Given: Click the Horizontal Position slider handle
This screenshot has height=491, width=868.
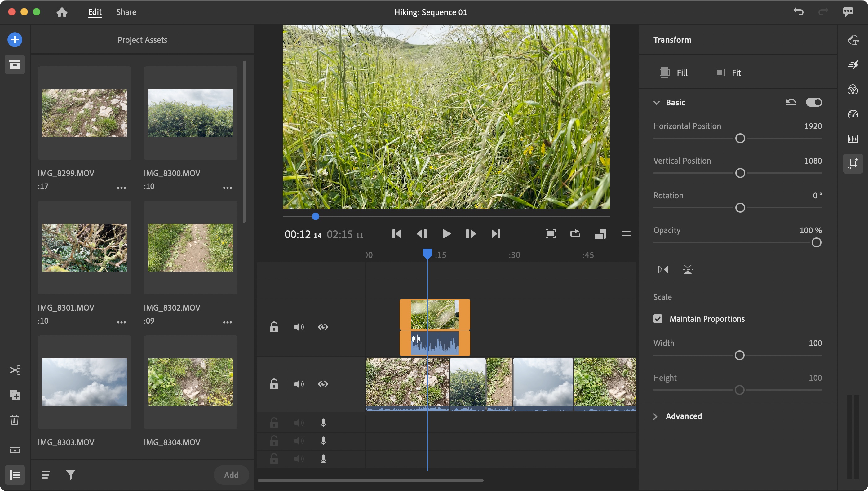Looking at the screenshot, I should [x=740, y=138].
